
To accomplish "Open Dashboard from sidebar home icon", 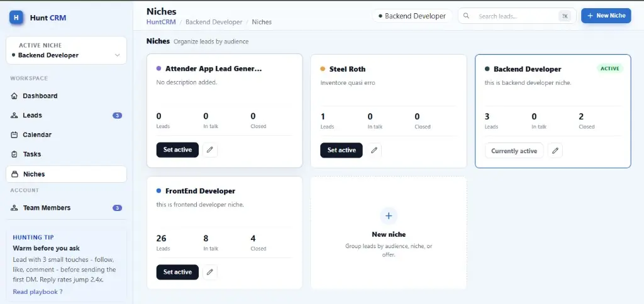I will click(14, 95).
